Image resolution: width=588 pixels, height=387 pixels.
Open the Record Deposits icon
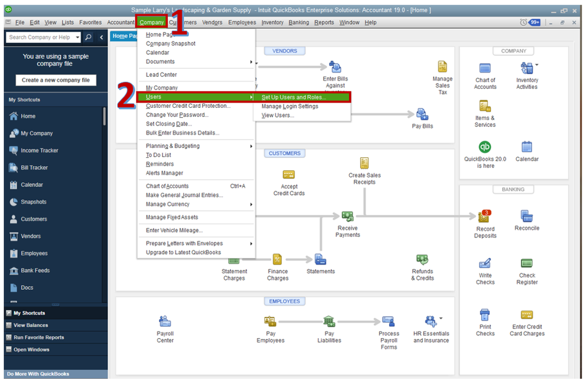pyautogui.click(x=484, y=216)
